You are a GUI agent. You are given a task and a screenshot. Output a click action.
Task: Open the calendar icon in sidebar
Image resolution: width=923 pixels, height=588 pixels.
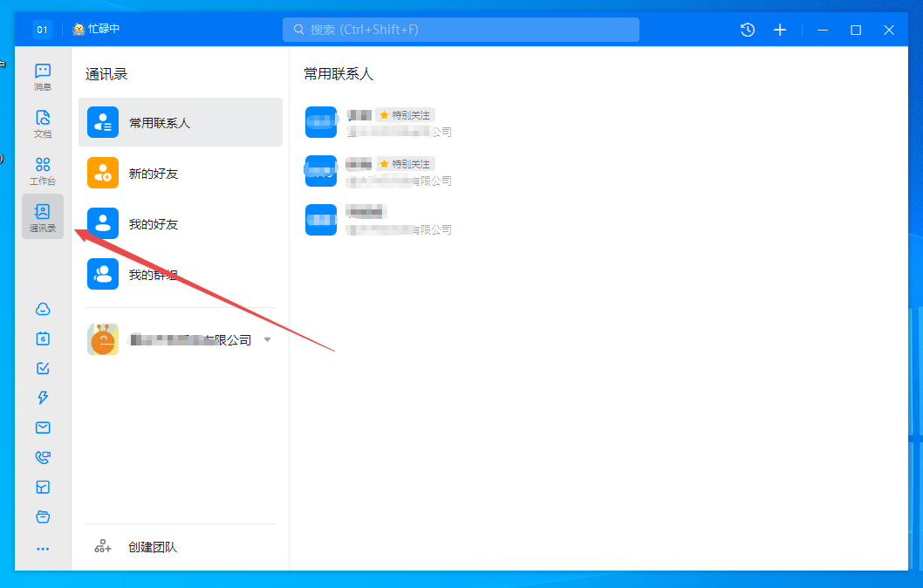coord(43,338)
